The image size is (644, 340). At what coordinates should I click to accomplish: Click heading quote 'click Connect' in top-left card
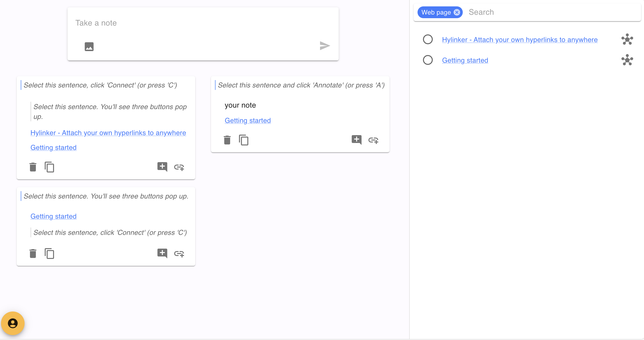coord(100,85)
